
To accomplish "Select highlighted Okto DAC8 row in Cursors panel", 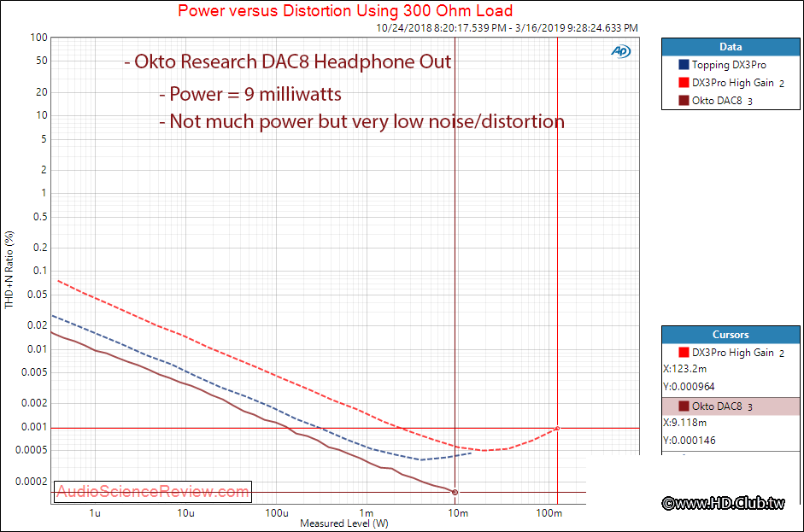I will pyautogui.click(x=731, y=406).
